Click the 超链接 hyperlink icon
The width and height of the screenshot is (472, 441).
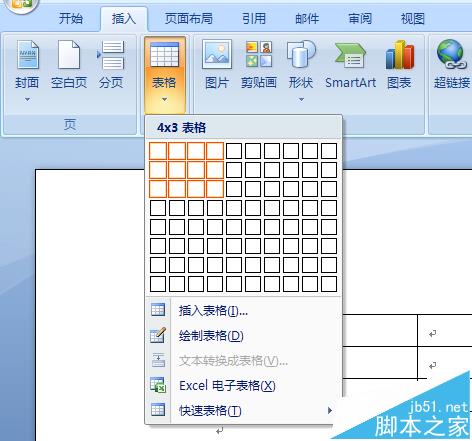[452, 54]
